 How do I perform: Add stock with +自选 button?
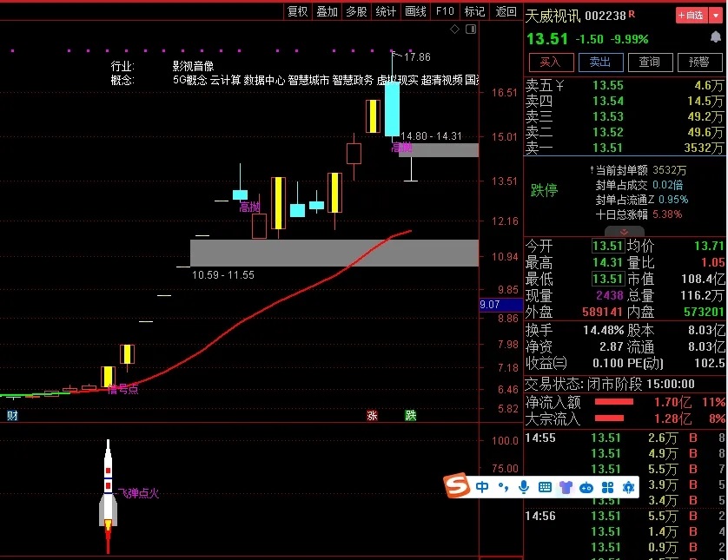pyautogui.click(x=692, y=16)
